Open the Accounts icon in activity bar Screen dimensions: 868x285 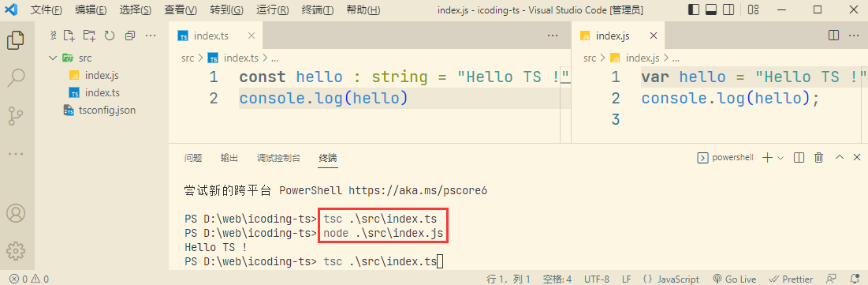[16, 213]
